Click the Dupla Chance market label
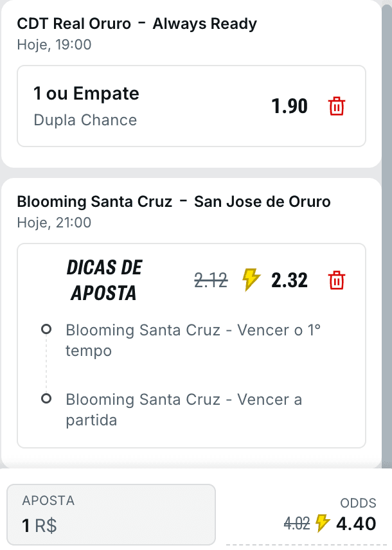 coord(85,120)
